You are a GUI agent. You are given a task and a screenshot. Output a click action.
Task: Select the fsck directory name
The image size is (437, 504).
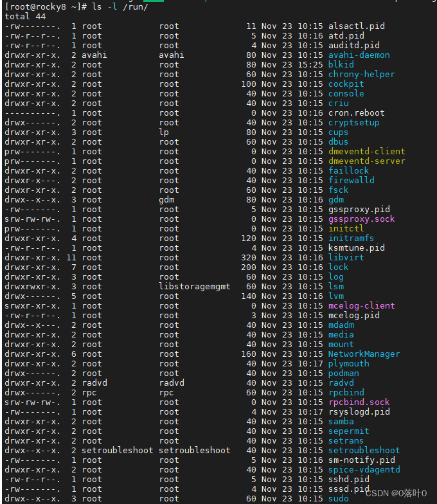point(338,190)
